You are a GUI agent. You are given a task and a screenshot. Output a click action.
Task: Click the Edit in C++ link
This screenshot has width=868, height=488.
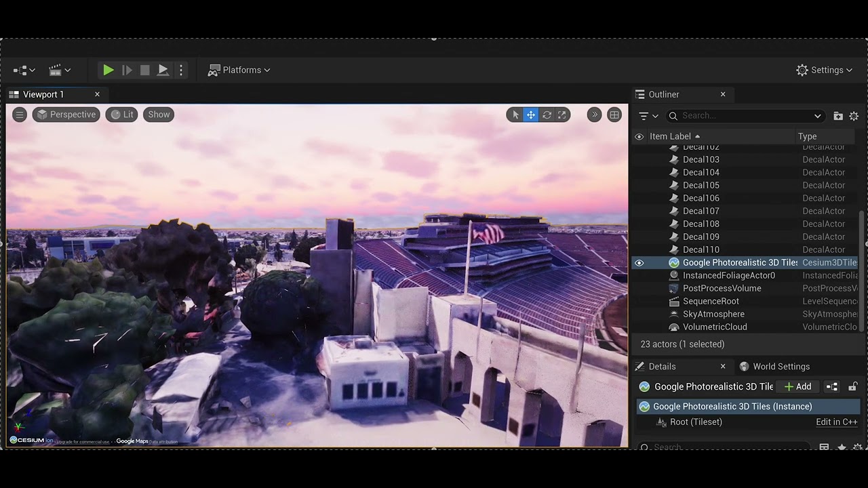837,422
